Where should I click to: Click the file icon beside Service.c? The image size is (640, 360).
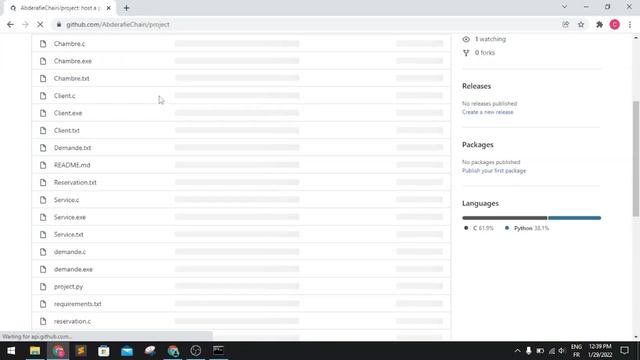point(43,200)
